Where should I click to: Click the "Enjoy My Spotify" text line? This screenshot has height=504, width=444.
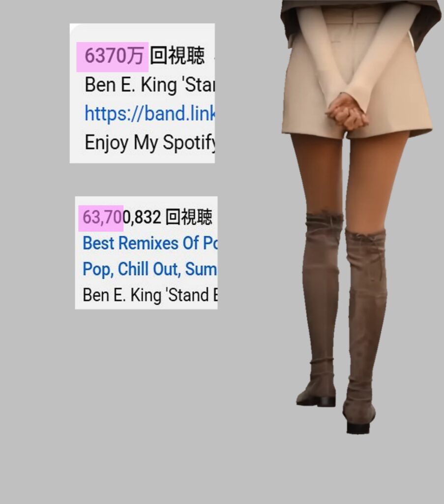149,142
